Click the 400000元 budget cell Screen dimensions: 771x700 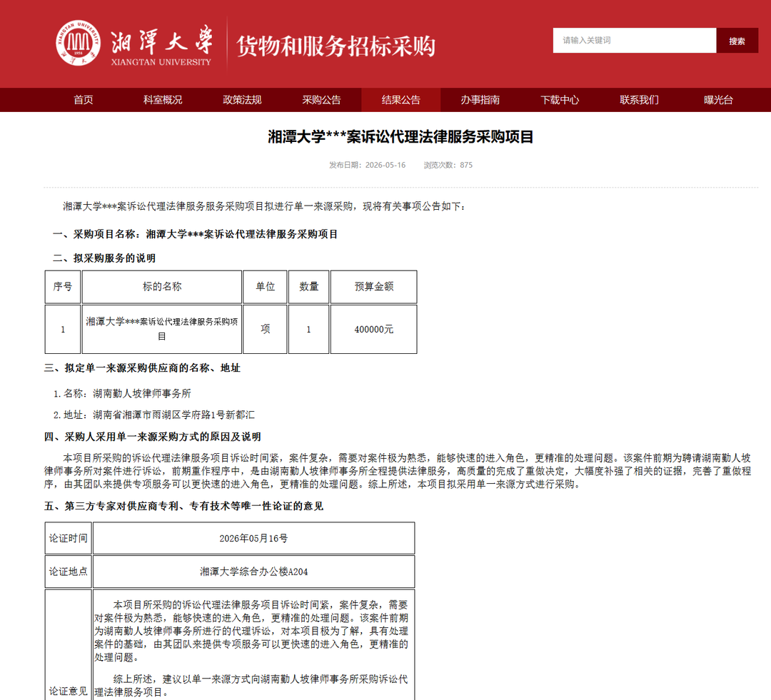373,330
